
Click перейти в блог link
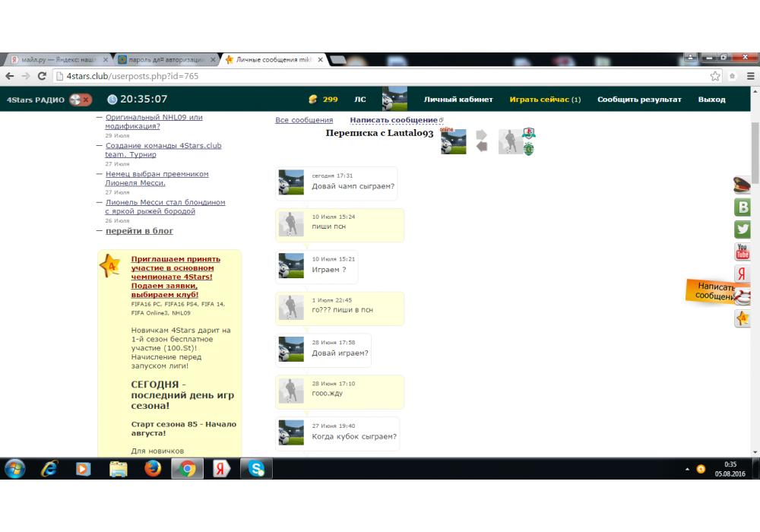tap(139, 231)
